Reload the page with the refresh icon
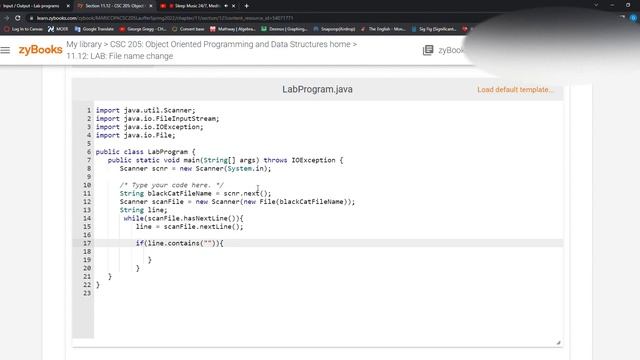The width and height of the screenshot is (640, 360). tap(18, 18)
